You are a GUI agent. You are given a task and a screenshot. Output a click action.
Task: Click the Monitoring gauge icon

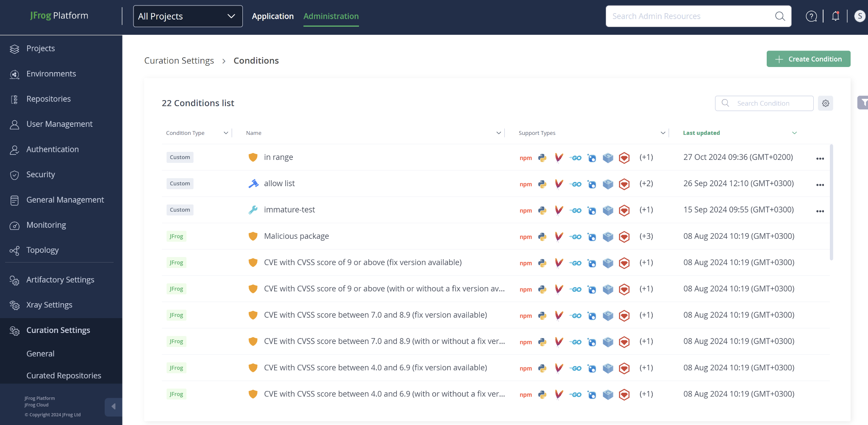pos(14,225)
